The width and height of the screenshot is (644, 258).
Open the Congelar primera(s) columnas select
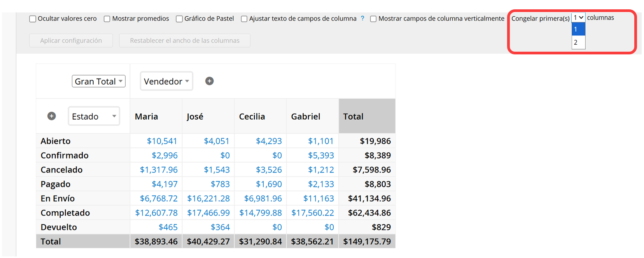[578, 17]
